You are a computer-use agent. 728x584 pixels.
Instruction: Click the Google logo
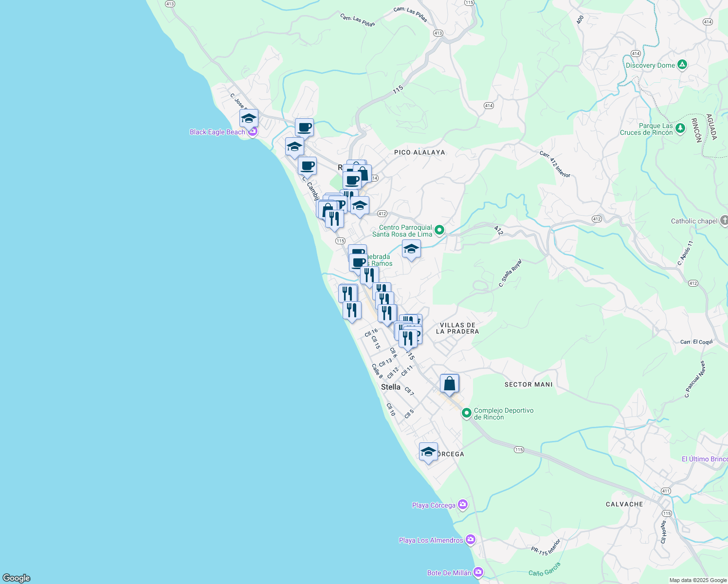tap(17, 578)
